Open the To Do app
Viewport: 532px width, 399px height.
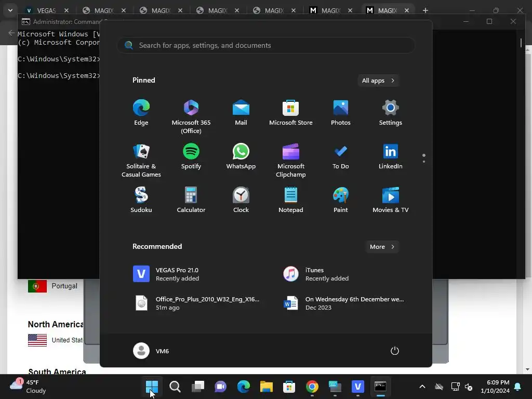click(341, 156)
